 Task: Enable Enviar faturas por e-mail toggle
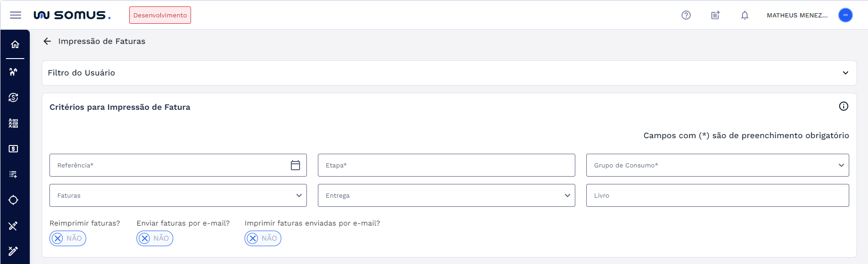pyautogui.click(x=155, y=238)
